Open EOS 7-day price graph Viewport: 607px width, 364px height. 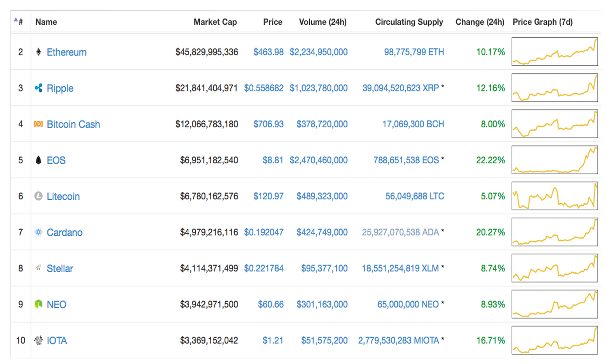click(x=555, y=159)
